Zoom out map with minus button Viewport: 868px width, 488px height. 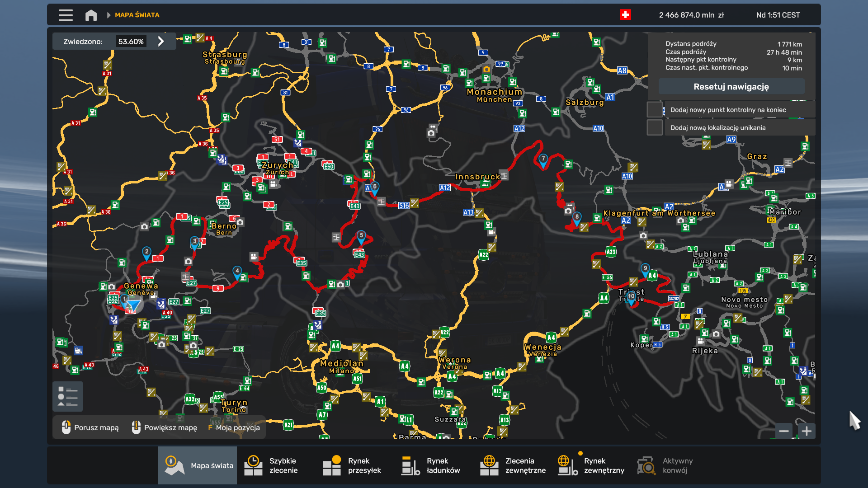(x=784, y=431)
